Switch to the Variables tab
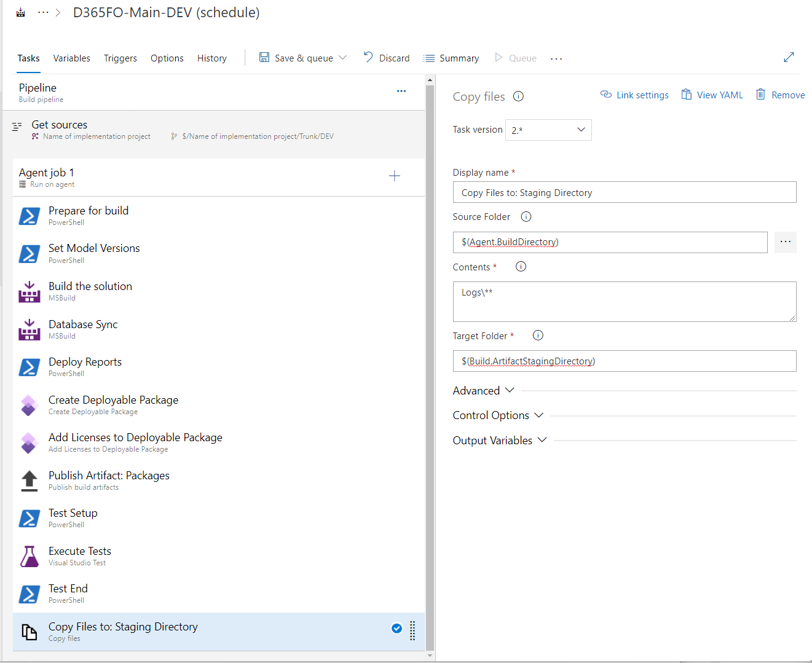This screenshot has width=812, height=663. coord(71,58)
